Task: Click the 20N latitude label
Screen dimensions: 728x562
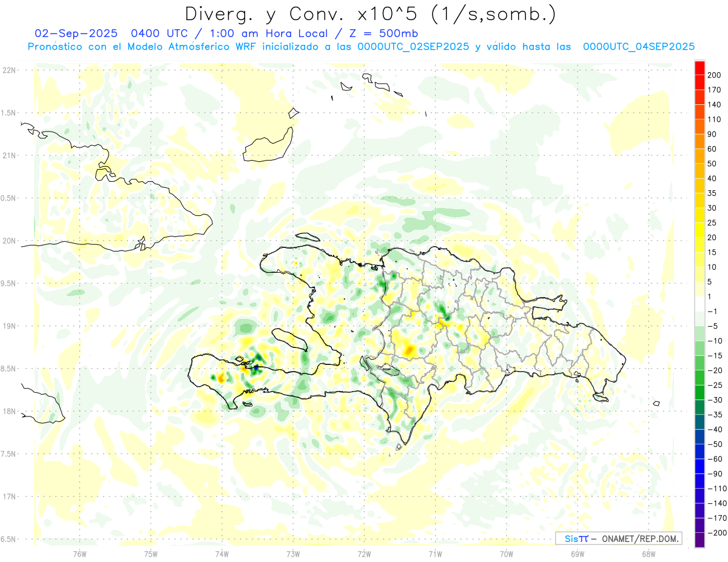Action: 8,241
